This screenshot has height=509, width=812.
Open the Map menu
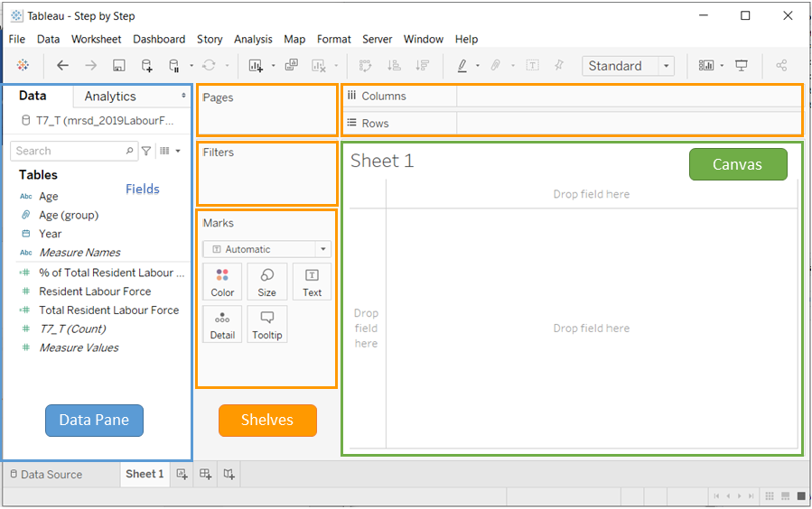(294, 40)
